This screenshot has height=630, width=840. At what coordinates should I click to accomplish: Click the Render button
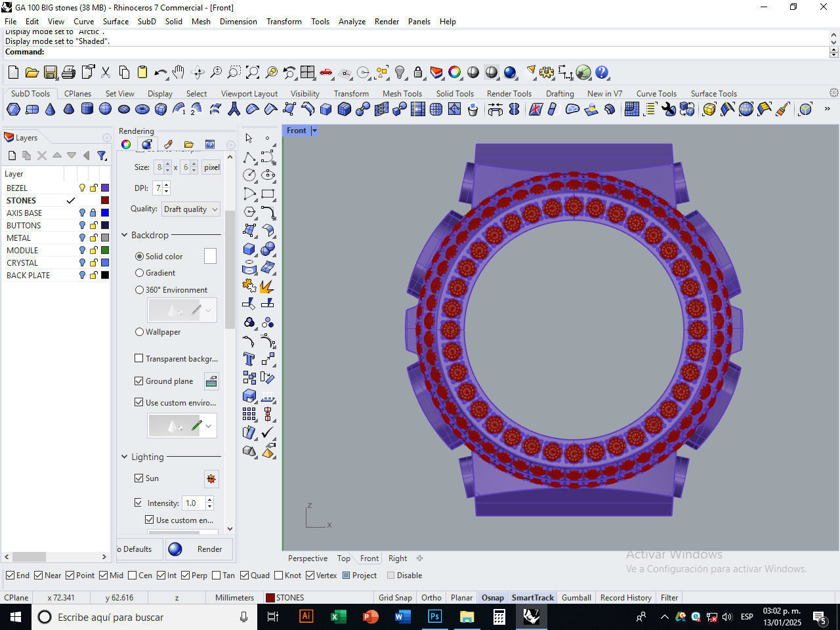[198, 549]
